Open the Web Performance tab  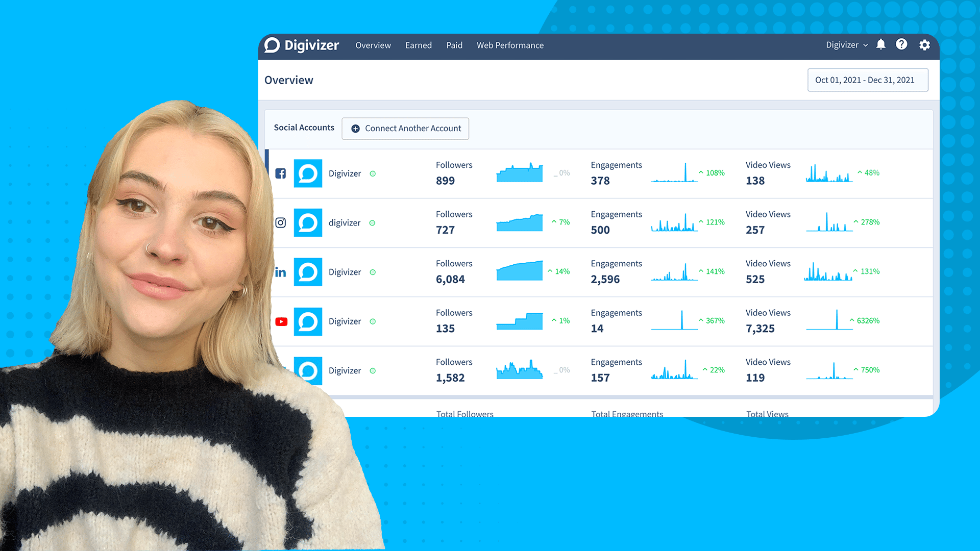[510, 45]
